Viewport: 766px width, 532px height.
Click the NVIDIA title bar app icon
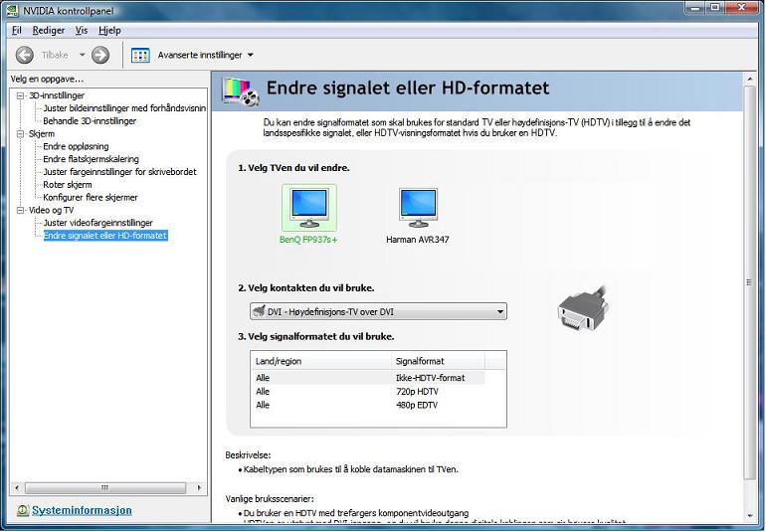point(12,10)
